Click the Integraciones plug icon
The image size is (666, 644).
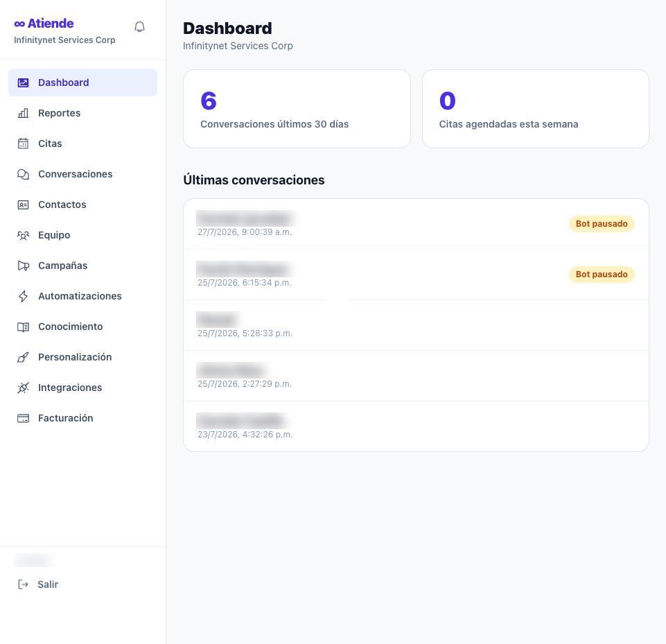coord(23,388)
